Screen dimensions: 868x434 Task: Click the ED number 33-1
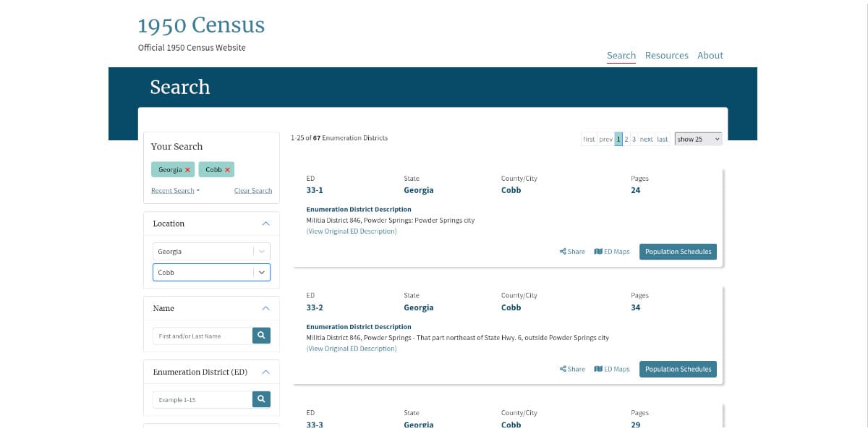(x=315, y=190)
